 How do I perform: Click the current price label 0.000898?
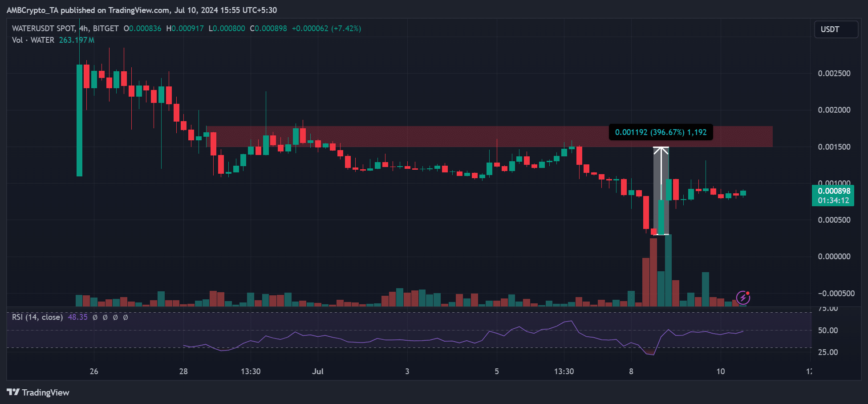834,191
